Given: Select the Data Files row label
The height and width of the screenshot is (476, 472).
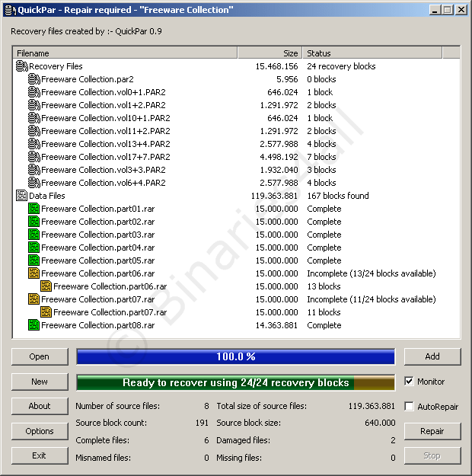Looking at the screenshot, I should 47,196.
